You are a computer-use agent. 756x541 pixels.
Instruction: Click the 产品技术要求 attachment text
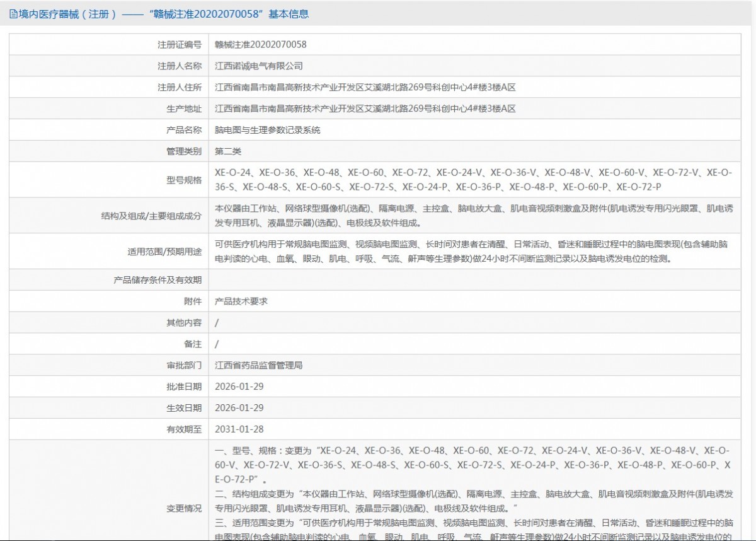pyautogui.click(x=241, y=301)
